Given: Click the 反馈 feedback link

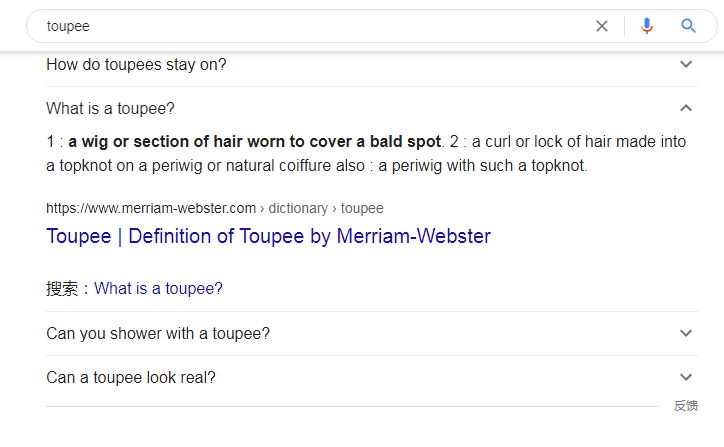Looking at the screenshot, I should coord(686,406).
